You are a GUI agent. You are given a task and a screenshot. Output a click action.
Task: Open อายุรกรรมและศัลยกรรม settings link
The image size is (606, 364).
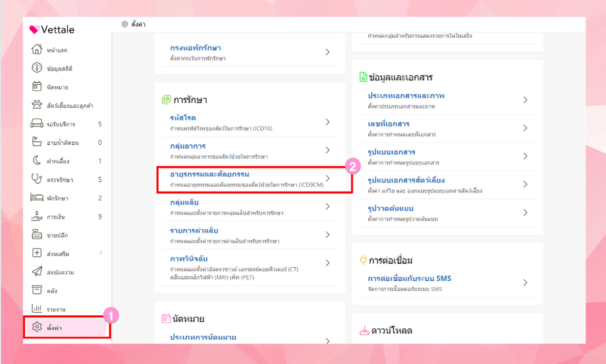click(x=209, y=174)
